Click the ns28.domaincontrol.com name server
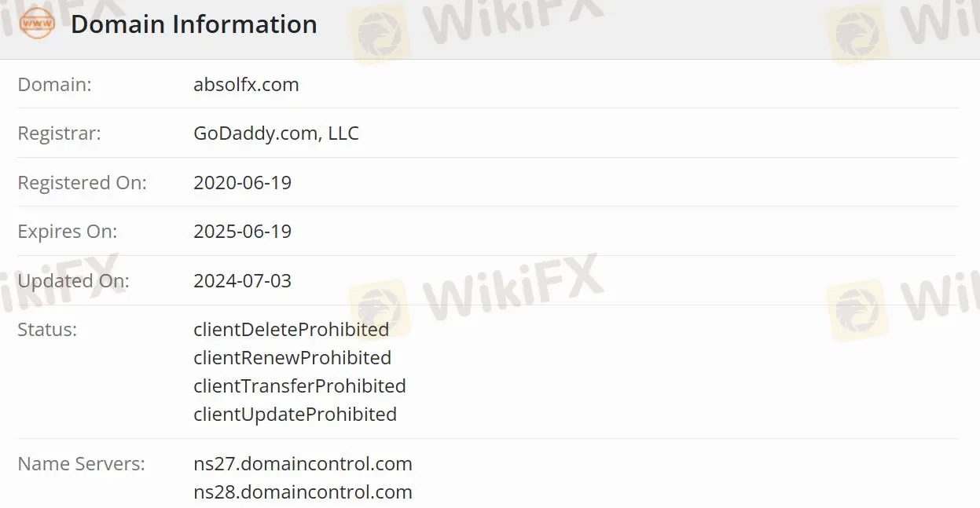Image resolution: width=980 pixels, height=508 pixels. coord(303,492)
